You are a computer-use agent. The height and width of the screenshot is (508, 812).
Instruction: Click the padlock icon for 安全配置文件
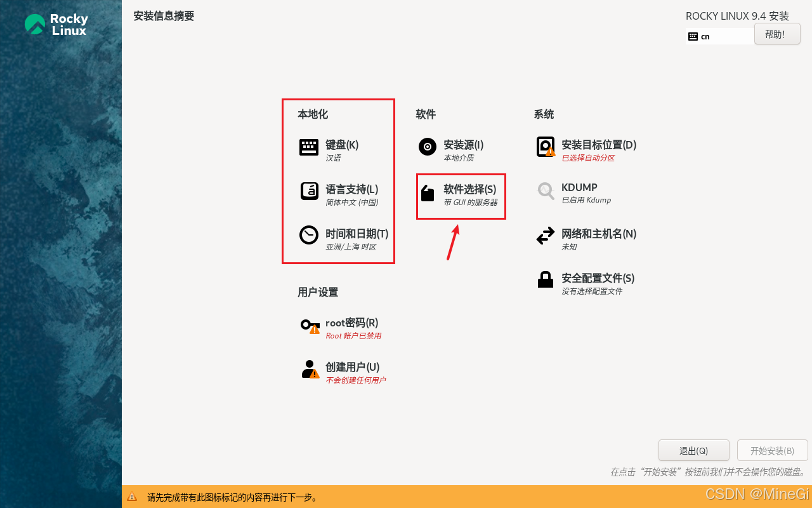546,279
